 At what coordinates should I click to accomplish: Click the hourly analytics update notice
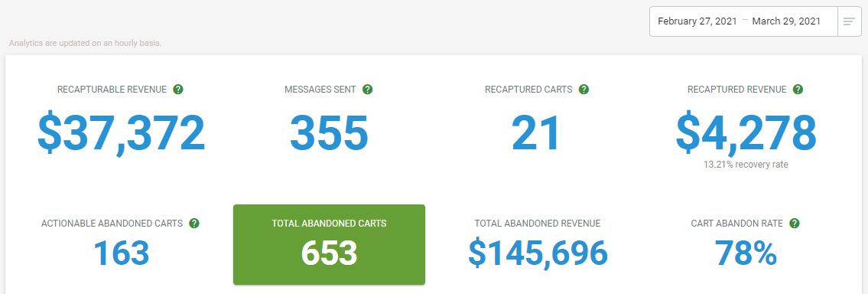pyautogui.click(x=85, y=43)
